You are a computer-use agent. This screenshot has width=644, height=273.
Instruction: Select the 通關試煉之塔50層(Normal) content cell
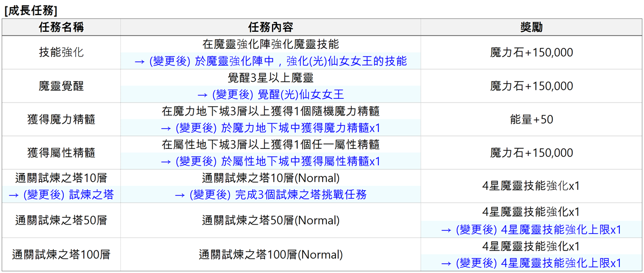[x=270, y=220]
